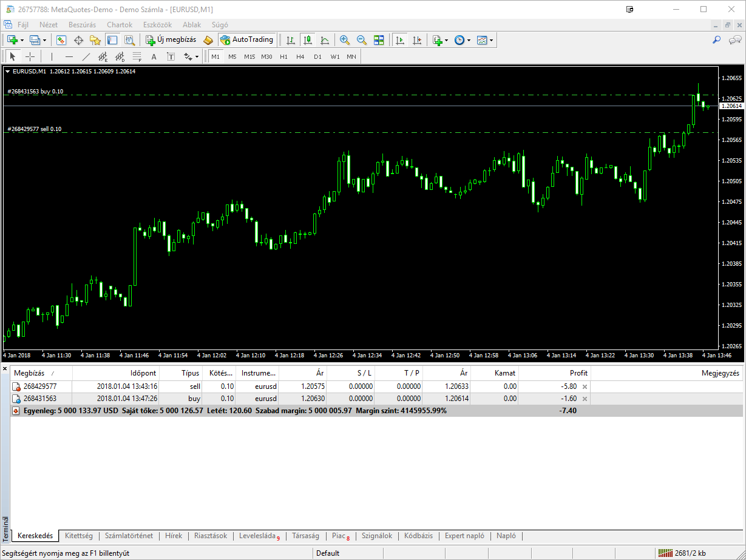Screen dimensions: 746x560
Task: Switch to the M15 timeframe
Action: [x=249, y=56]
